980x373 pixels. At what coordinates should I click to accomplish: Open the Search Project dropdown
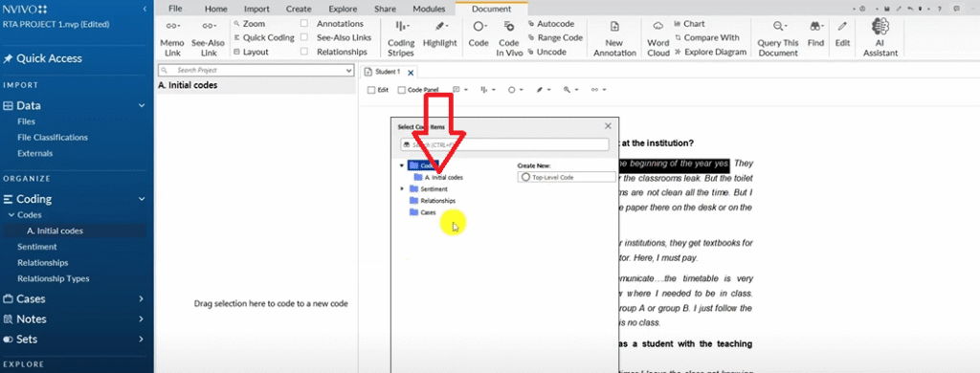click(348, 71)
